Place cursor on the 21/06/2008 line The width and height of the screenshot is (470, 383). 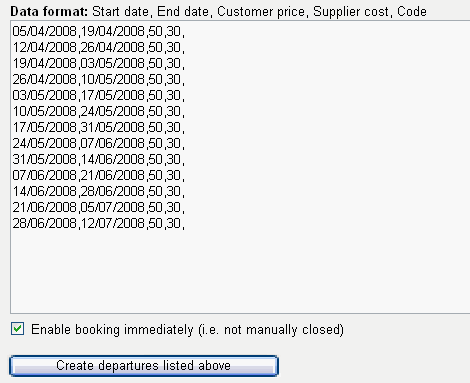[98, 207]
